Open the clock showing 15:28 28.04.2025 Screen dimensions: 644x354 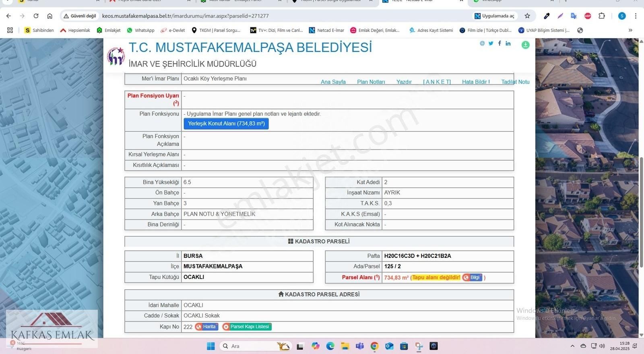(620, 346)
